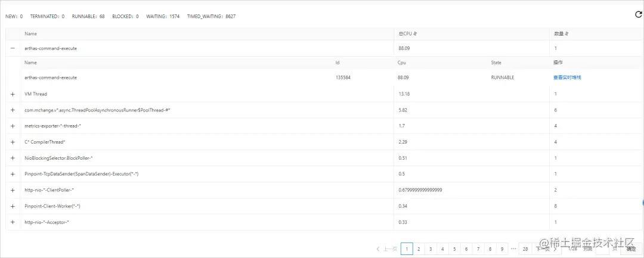Jump to last page 28
Screen dimensions: 644x258
[525, 249]
